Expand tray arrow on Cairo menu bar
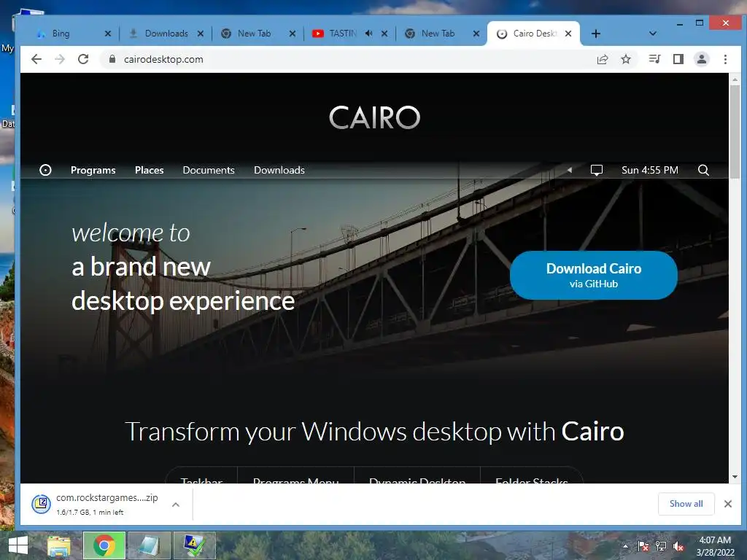The image size is (747, 560). click(569, 170)
